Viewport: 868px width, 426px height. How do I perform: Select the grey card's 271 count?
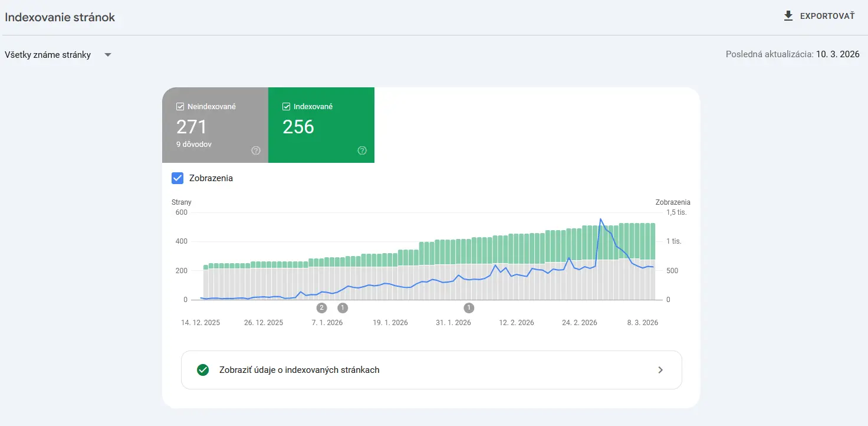pos(192,127)
